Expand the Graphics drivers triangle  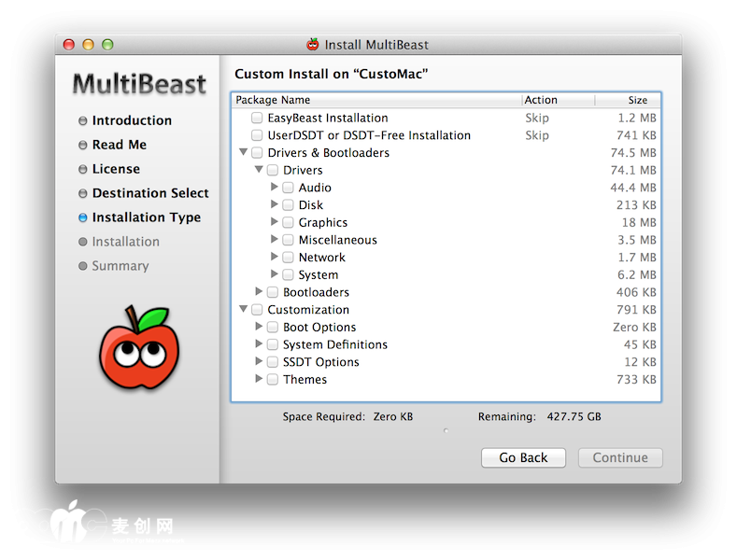click(x=275, y=222)
